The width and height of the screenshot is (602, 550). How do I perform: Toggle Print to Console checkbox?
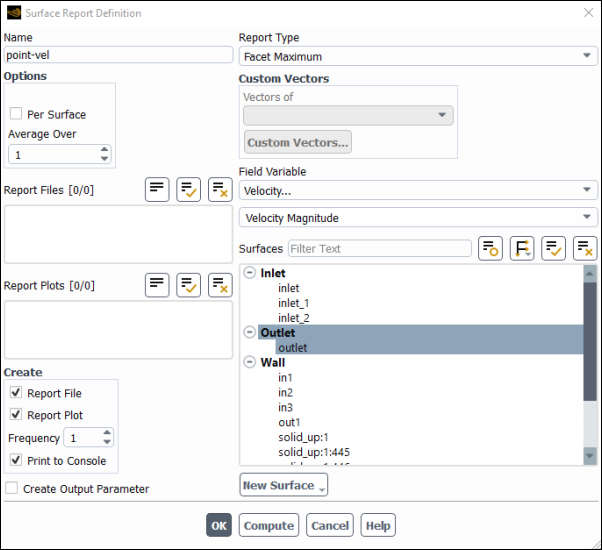[x=16, y=461]
